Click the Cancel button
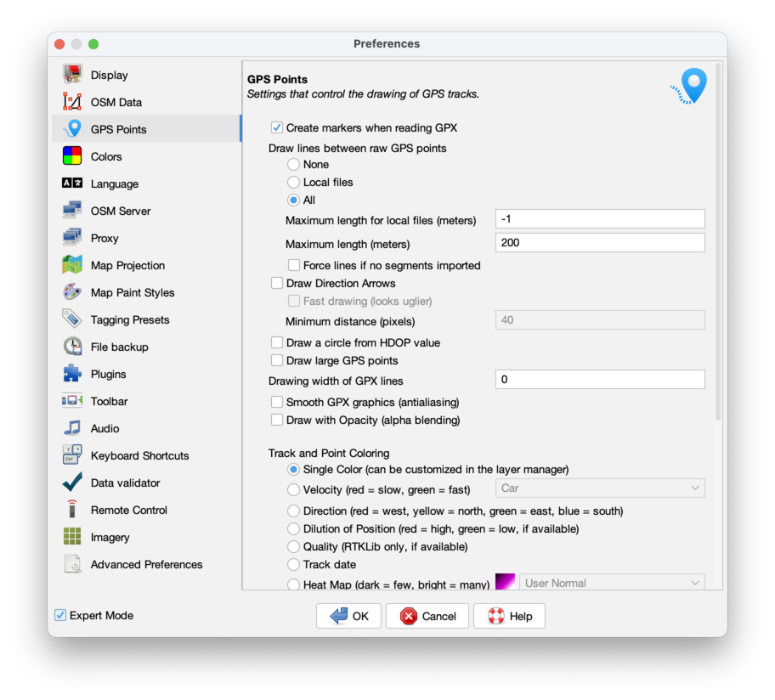The height and width of the screenshot is (700, 775). (427, 616)
